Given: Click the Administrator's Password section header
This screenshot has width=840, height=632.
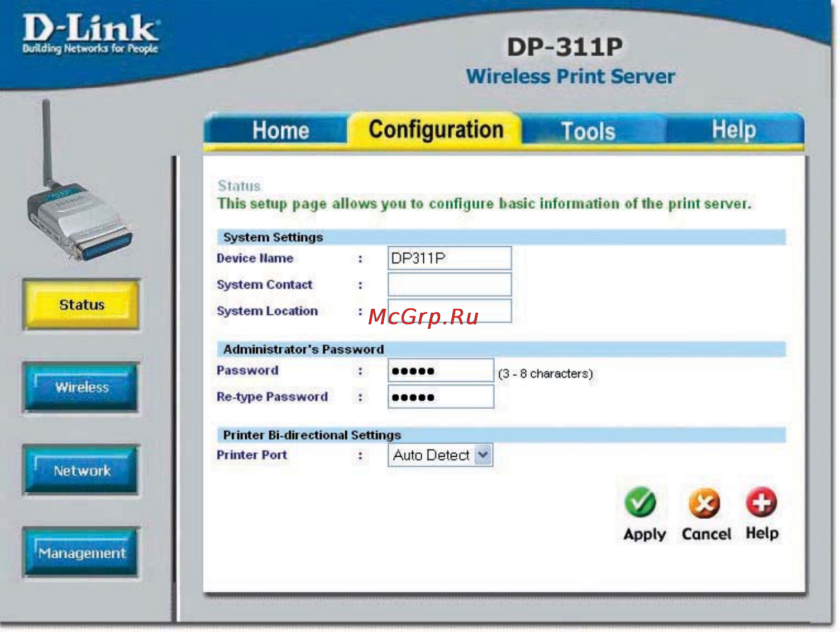Looking at the screenshot, I should tap(501, 349).
